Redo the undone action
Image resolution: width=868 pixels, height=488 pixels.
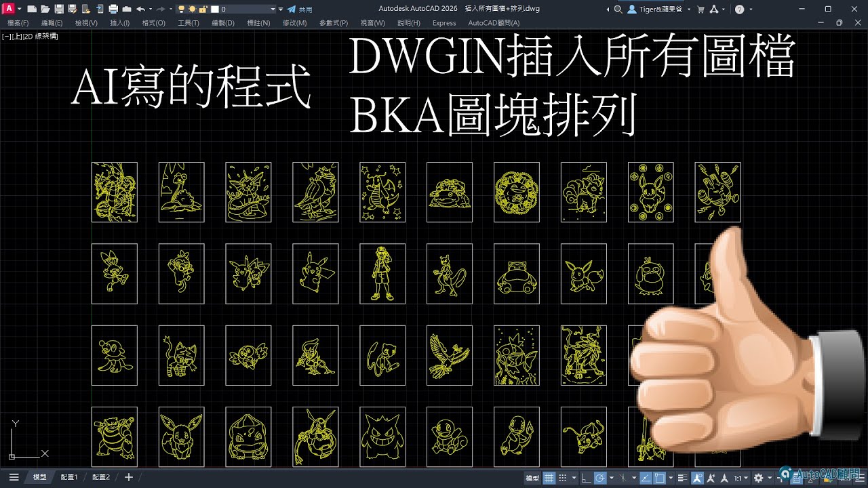161,9
